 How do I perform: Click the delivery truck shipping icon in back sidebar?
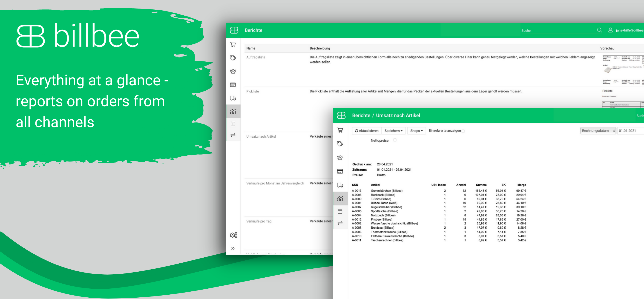click(x=233, y=98)
